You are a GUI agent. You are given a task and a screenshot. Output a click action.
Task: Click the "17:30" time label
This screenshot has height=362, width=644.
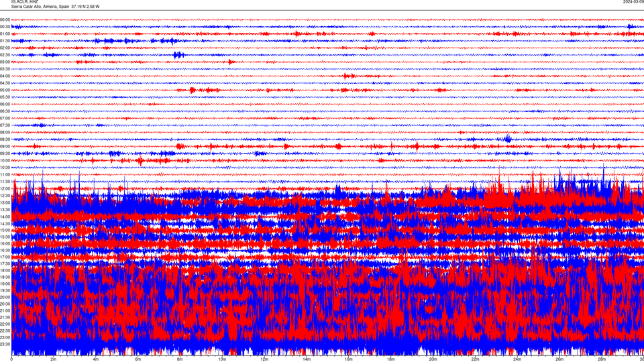(x=5, y=263)
